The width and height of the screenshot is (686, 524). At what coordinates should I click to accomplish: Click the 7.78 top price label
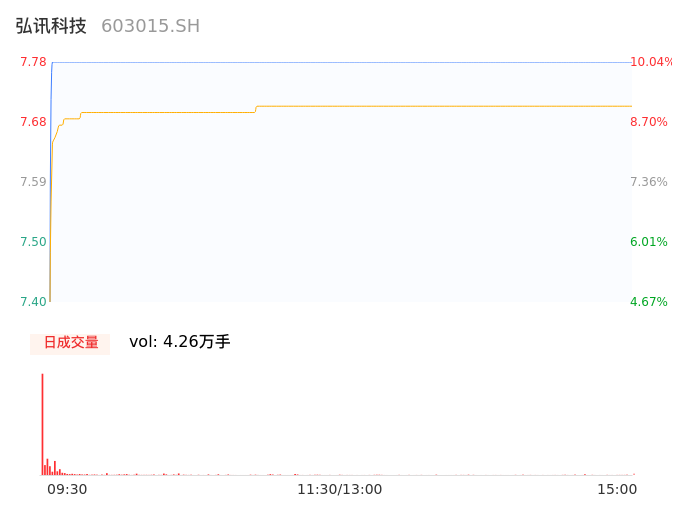33,62
